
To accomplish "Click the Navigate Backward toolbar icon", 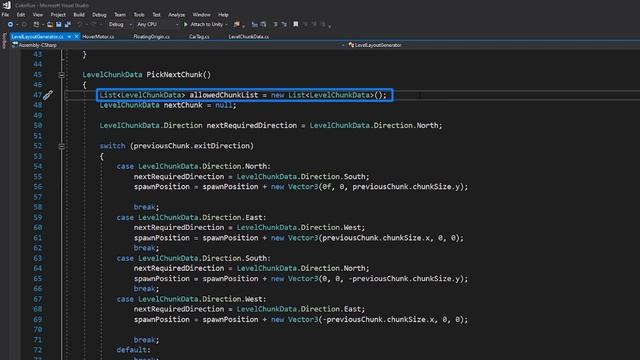I will coord(10,24).
